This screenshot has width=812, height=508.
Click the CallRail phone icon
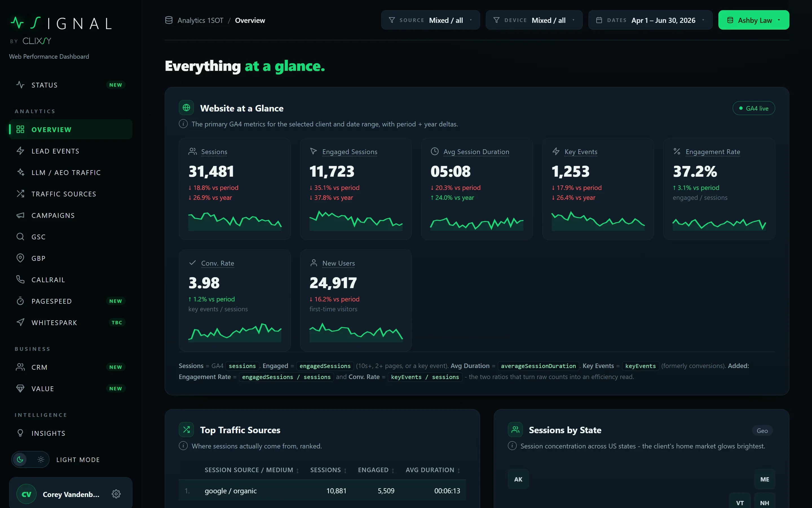tap(20, 279)
